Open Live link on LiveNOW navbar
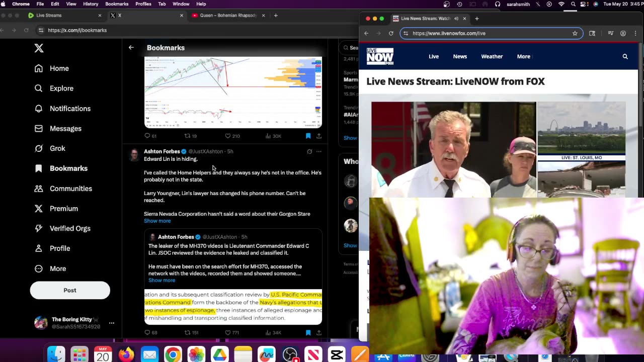Viewport: 644px width, 362px height. click(x=434, y=57)
